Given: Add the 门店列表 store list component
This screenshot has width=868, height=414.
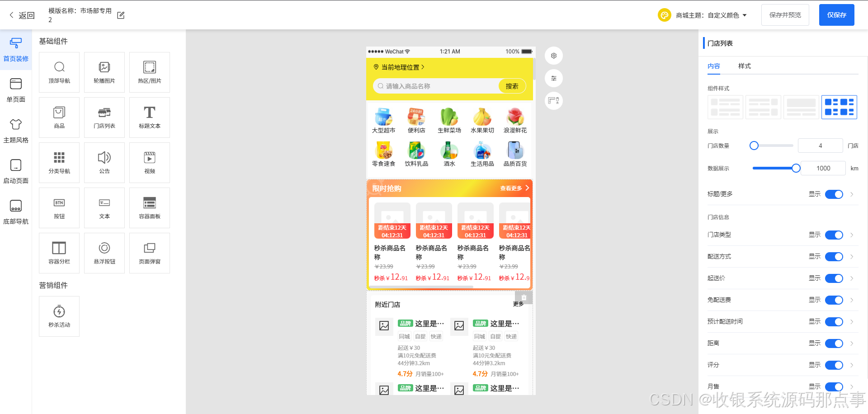Looking at the screenshot, I should click(x=104, y=118).
